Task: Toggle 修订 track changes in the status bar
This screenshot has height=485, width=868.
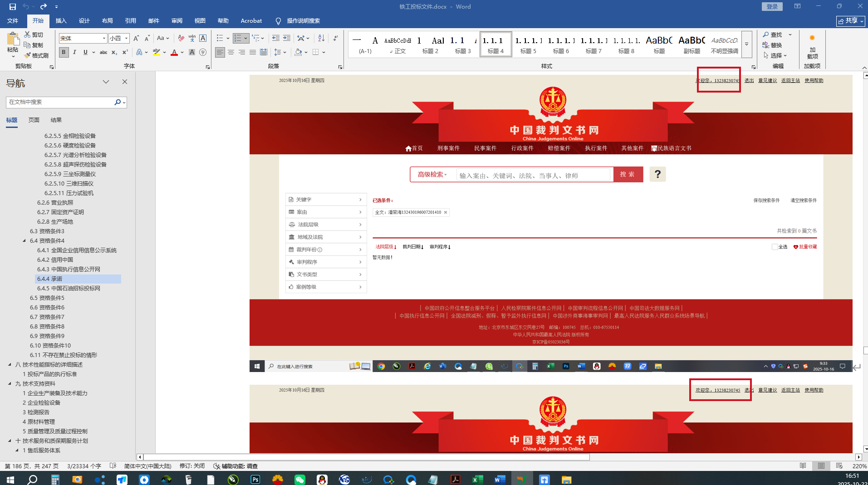Action: [192, 466]
